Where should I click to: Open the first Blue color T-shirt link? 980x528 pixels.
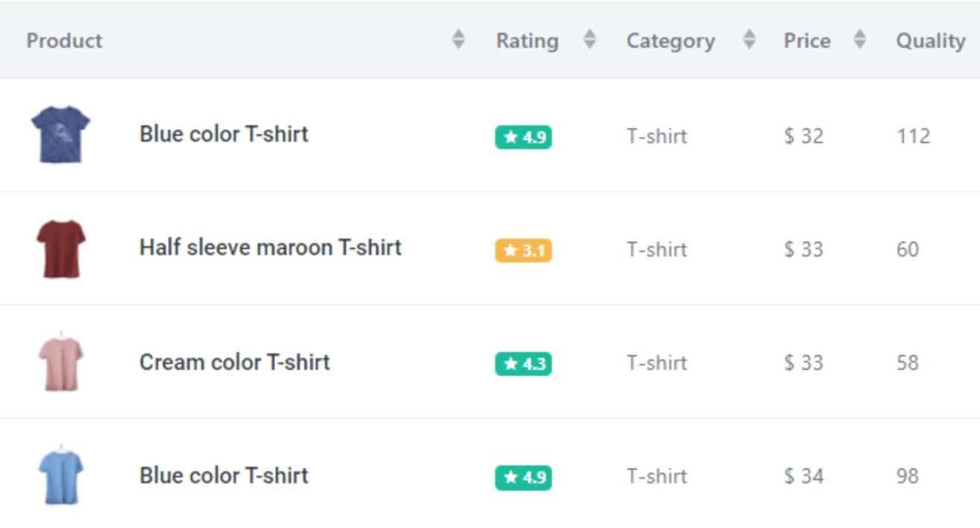coord(224,134)
